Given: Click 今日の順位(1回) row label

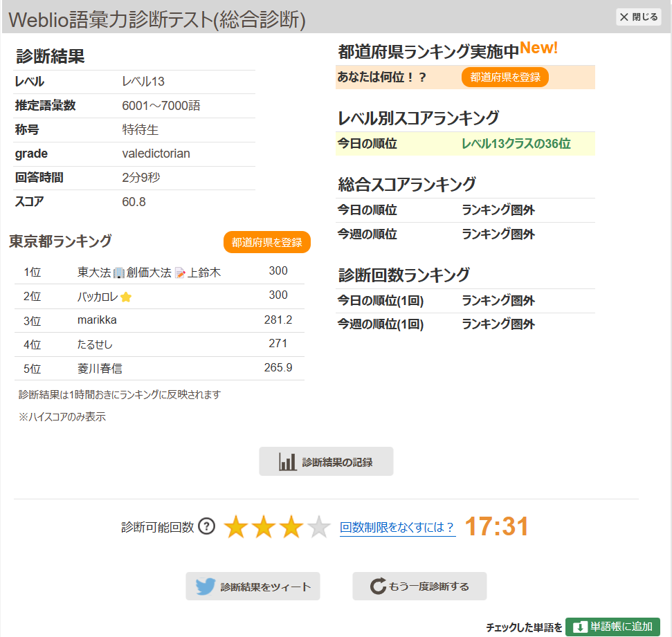Looking at the screenshot, I should [380, 301].
